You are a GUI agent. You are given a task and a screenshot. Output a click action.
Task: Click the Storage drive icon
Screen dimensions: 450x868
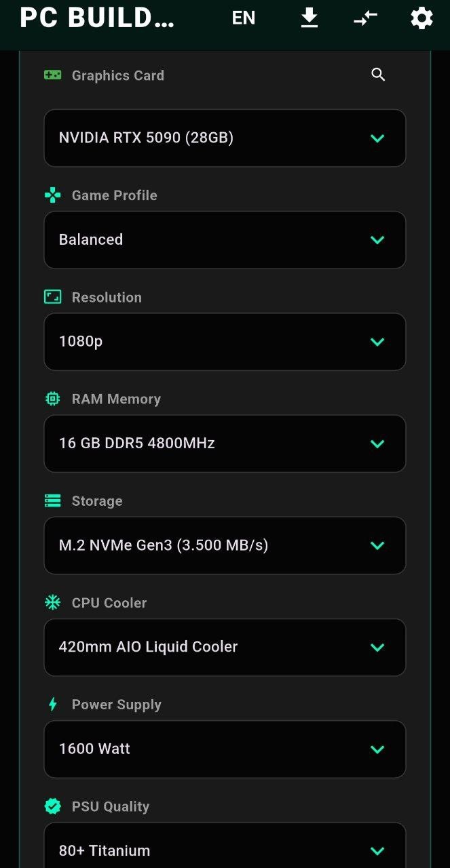[53, 500]
